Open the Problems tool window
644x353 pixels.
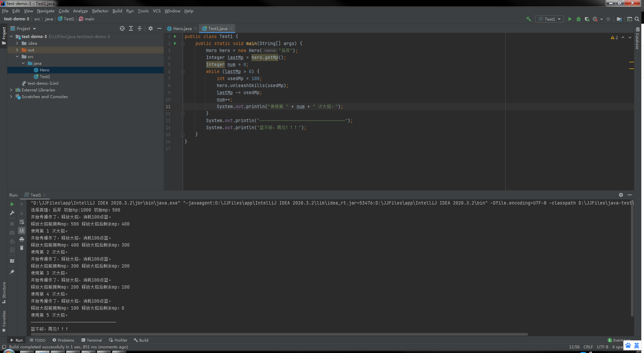(x=63, y=340)
